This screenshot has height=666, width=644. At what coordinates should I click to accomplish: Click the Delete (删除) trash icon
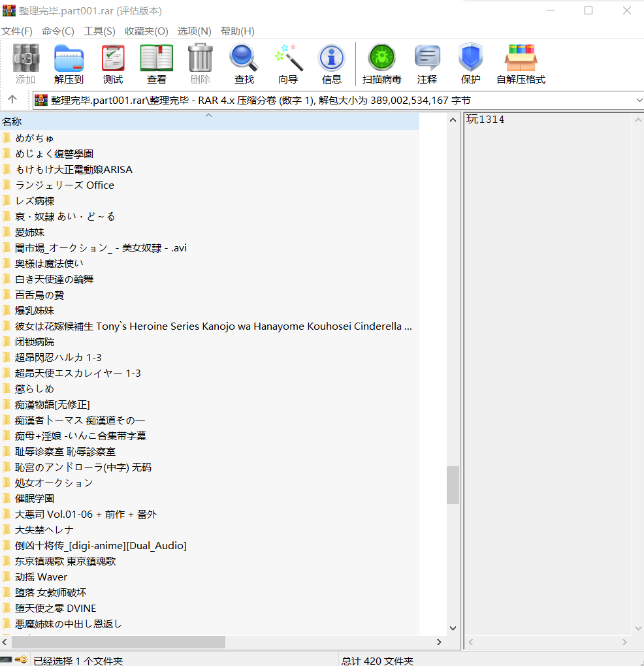pos(201,63)
